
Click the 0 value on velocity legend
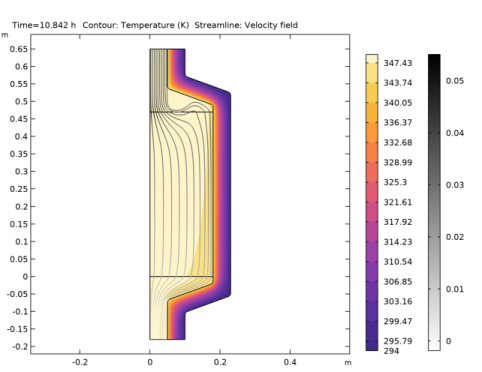(448, 341)
